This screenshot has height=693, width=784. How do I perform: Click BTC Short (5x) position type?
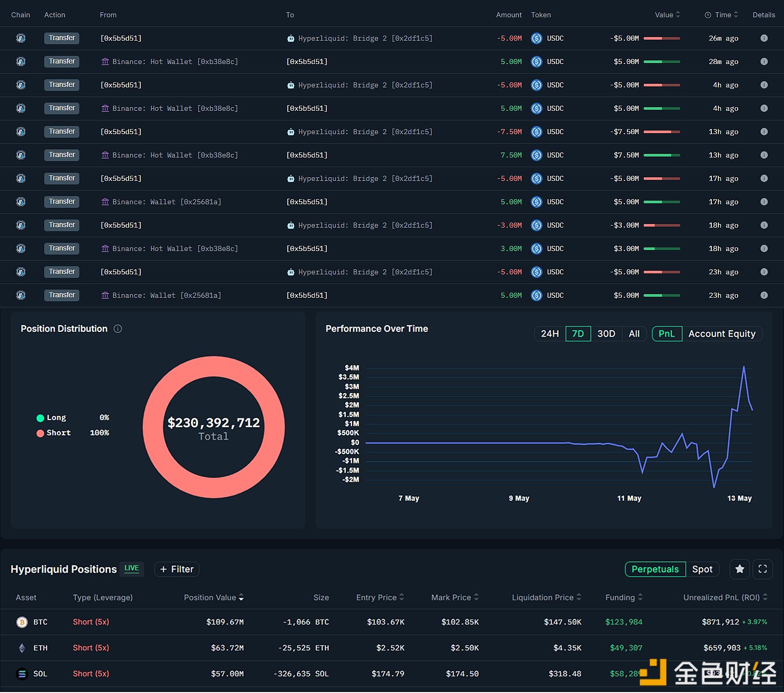pyautogui.click(x=91, y=622)
